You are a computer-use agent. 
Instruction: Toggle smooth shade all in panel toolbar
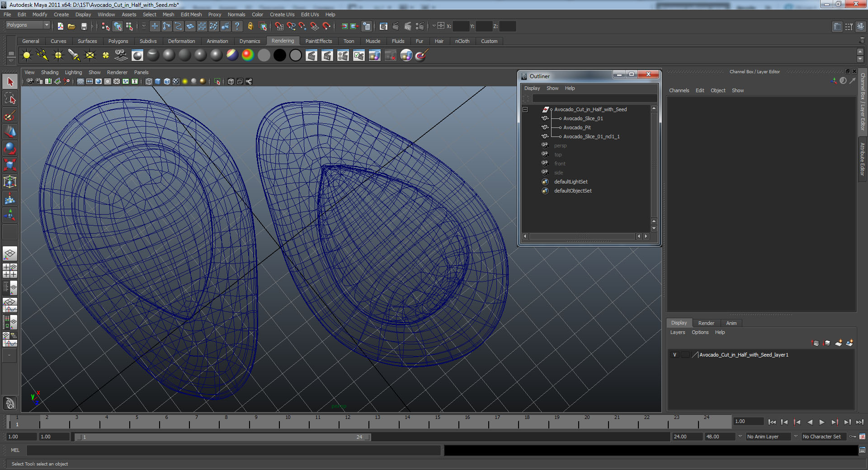(158, 81)
